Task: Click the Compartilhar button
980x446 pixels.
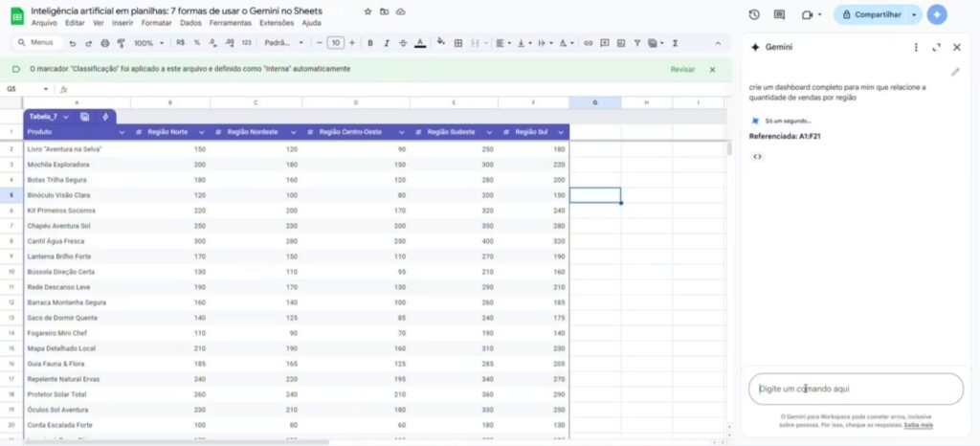Action: [x=871, y=14]
